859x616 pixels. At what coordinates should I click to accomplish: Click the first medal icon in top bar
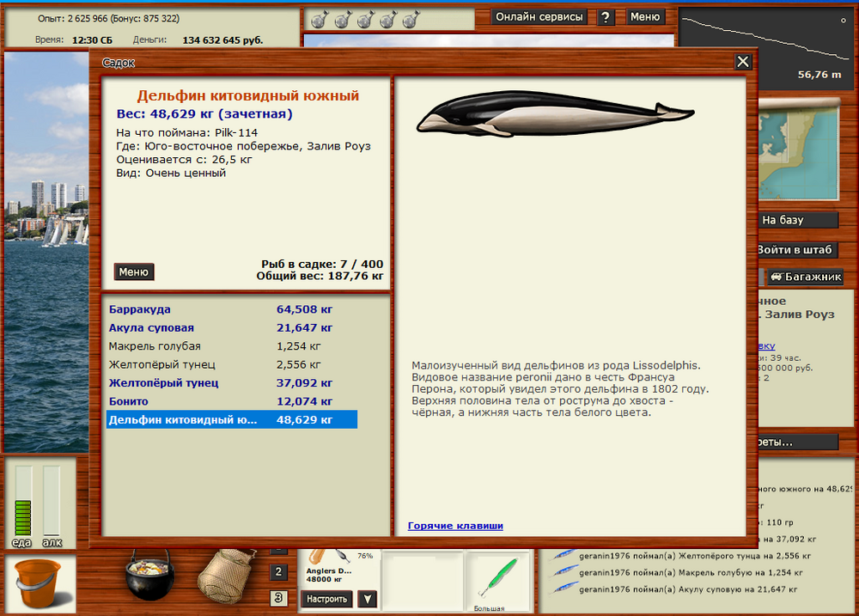tap(318, 19)
